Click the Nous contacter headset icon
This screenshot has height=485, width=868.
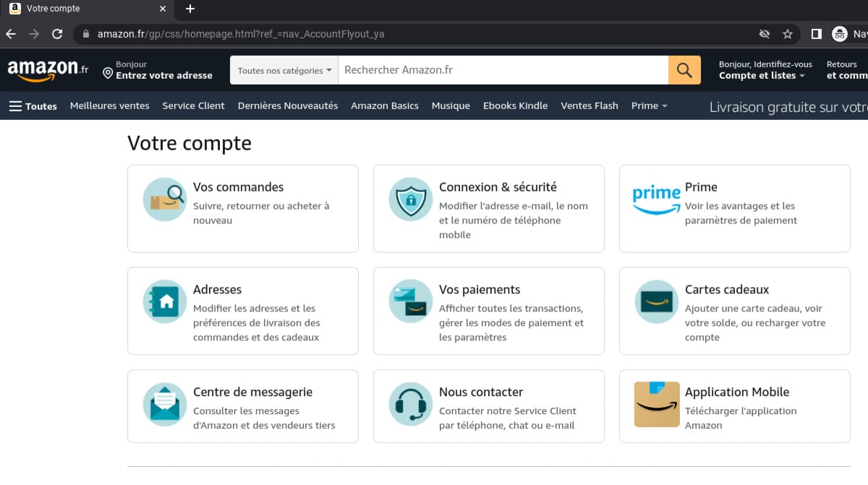411,405
